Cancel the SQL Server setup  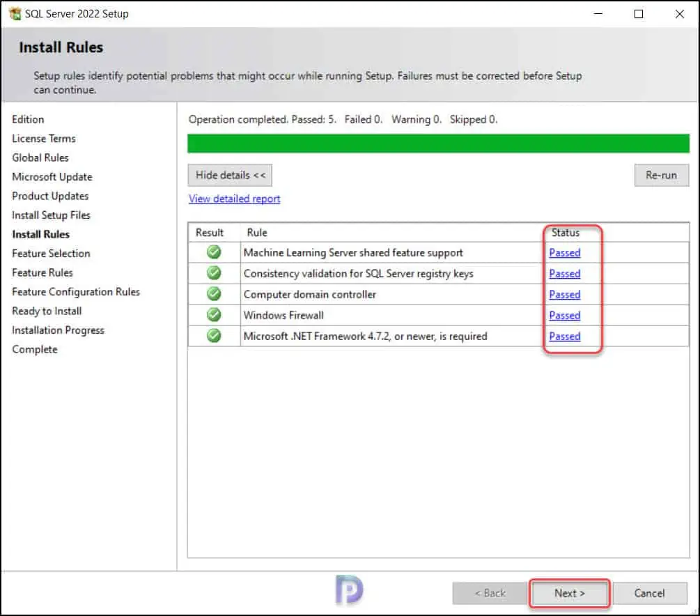tap(650, 593)
